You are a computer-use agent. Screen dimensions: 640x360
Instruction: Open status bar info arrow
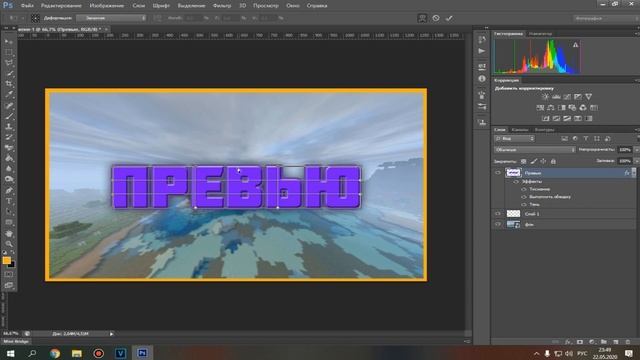tap(111, 334)
